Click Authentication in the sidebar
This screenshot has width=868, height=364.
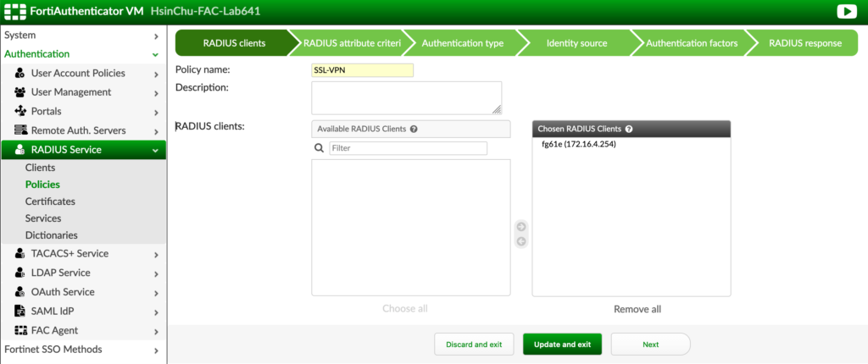tap(37, 54)
